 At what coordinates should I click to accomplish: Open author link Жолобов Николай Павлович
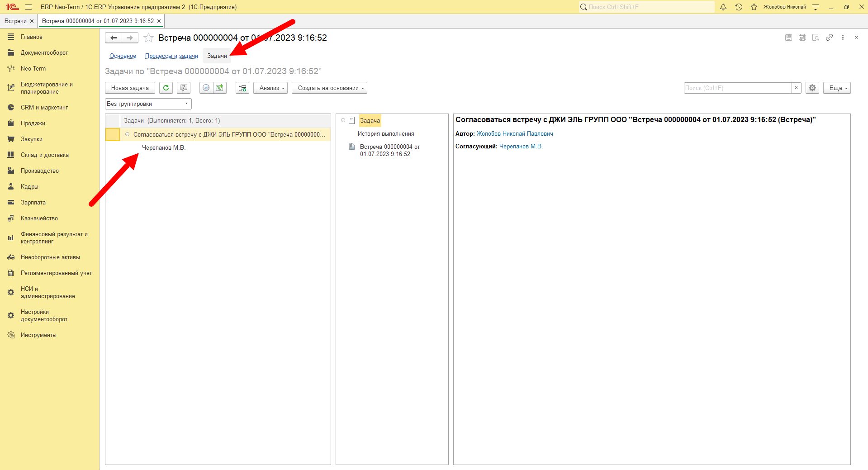[x=515, y=134]
